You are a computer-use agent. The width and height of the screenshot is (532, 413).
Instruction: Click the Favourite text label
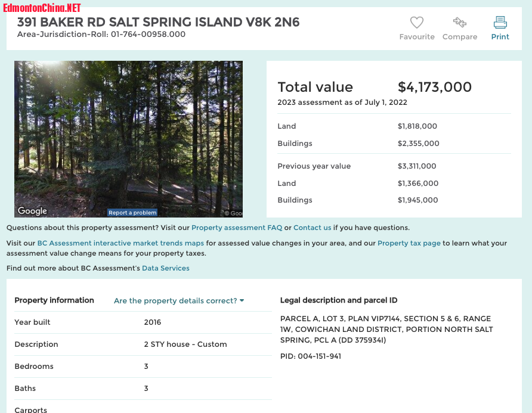[x=417, y=37]
